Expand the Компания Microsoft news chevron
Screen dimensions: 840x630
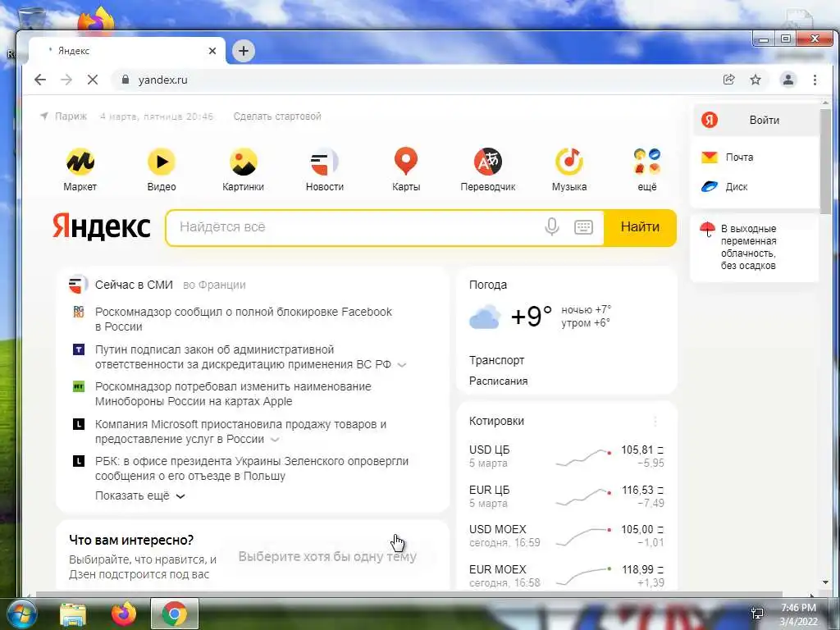pyautogui.click(x=275, y=440)
